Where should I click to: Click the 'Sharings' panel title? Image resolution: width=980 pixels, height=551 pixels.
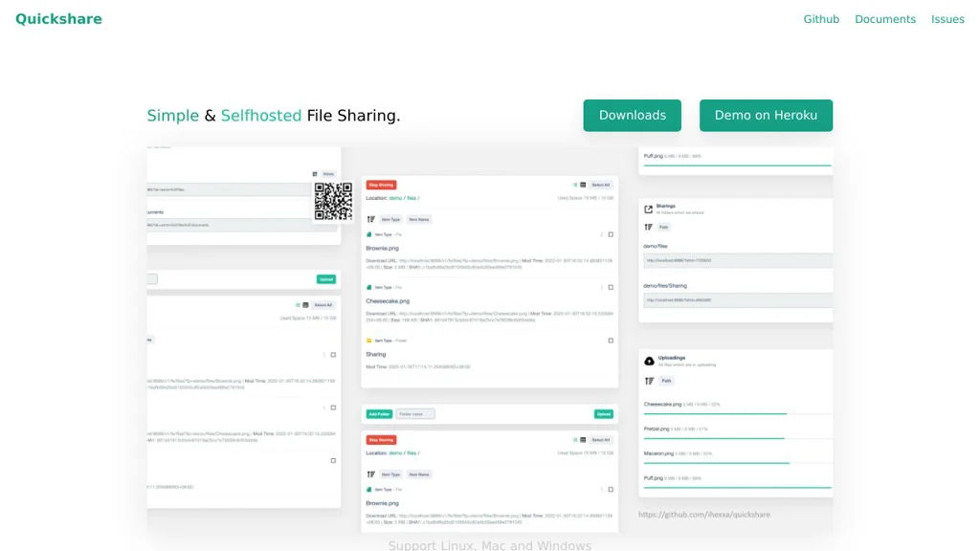tap(666, 207)
